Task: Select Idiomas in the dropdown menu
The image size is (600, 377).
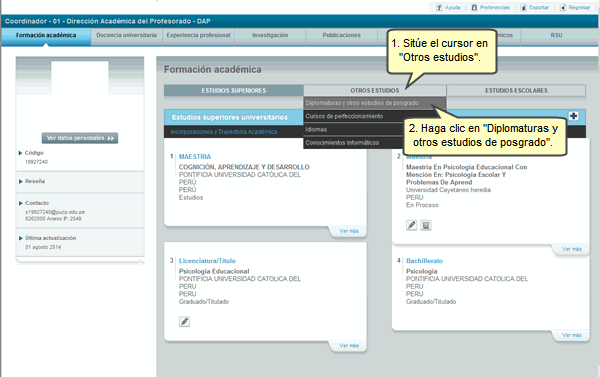Action: (x=354, y=129)
